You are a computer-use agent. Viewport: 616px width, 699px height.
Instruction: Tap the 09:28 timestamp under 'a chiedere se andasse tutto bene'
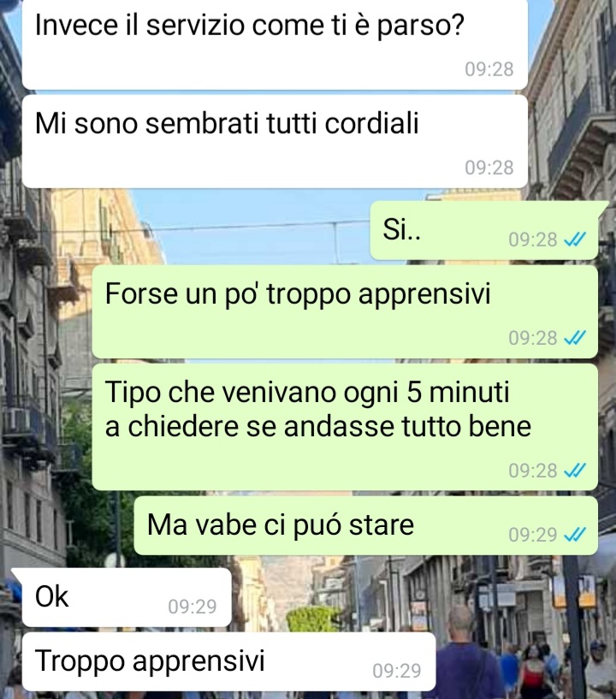[533, 471]
